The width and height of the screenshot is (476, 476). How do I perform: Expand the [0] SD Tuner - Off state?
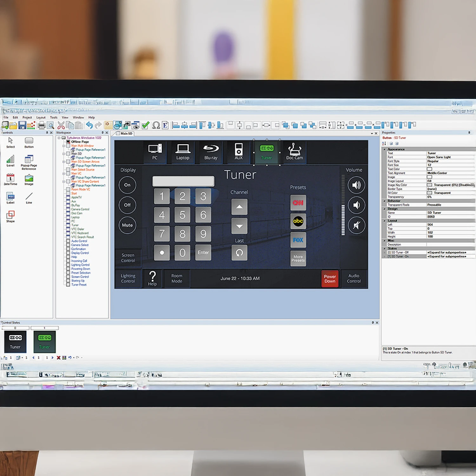[385, 253]
